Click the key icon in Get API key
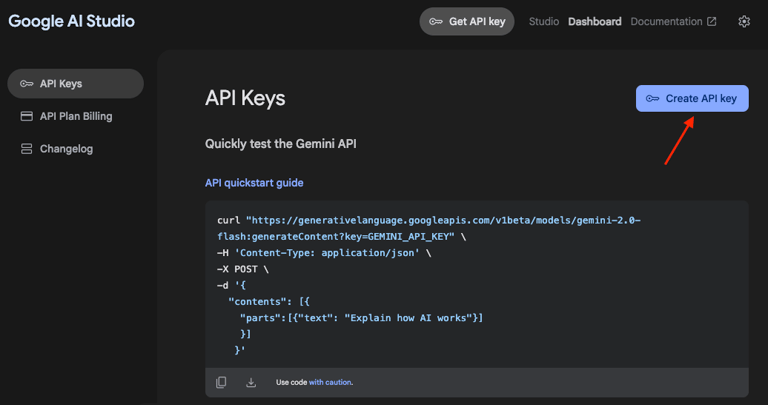Viewport: 768px width, 405px height. click(436, 22)
